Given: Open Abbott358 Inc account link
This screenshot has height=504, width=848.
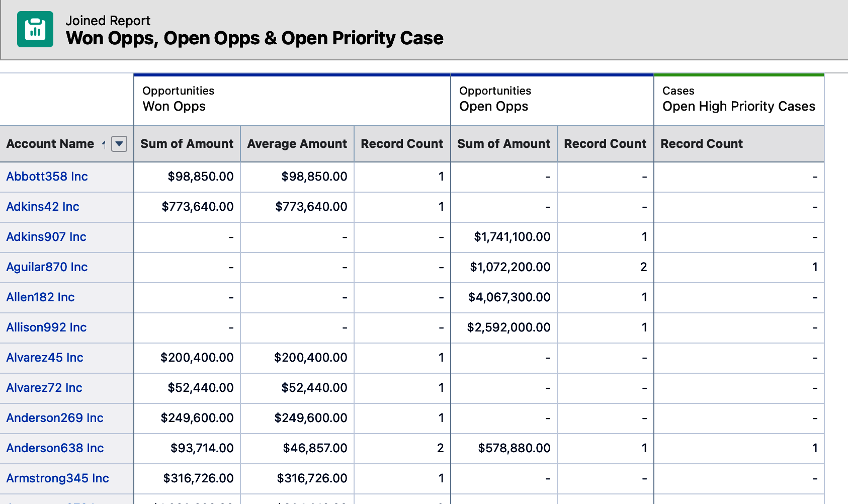Looking at the screenshot, I should (47, 177).
